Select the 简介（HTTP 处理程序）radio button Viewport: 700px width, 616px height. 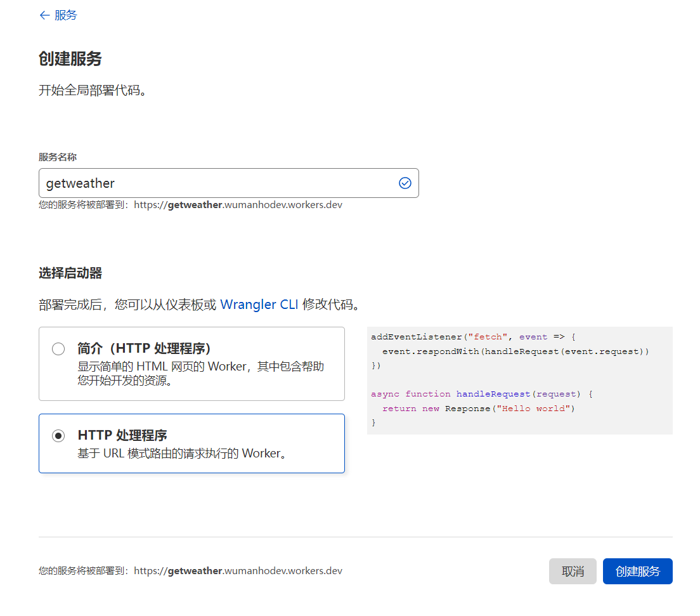tap(58, 348)
